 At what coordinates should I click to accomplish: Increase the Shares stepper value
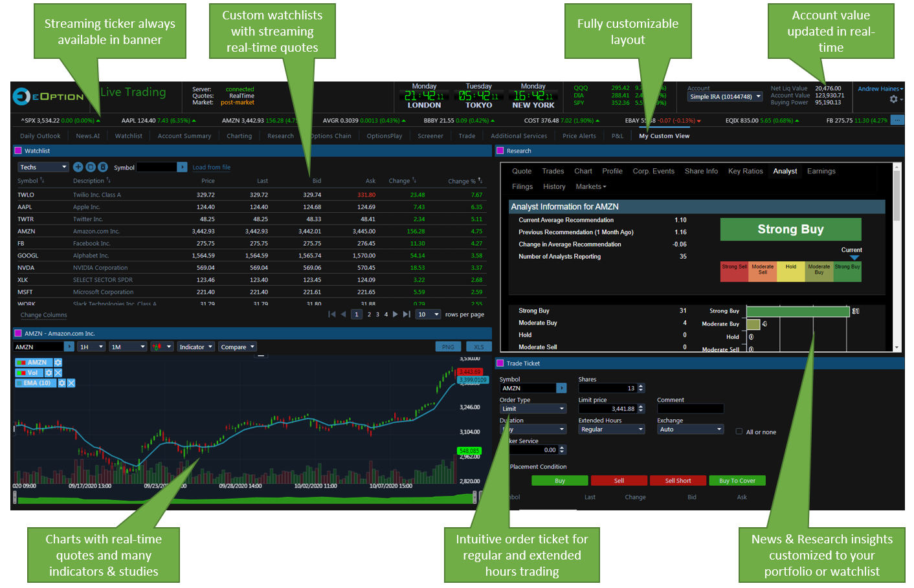click(641, 386)
